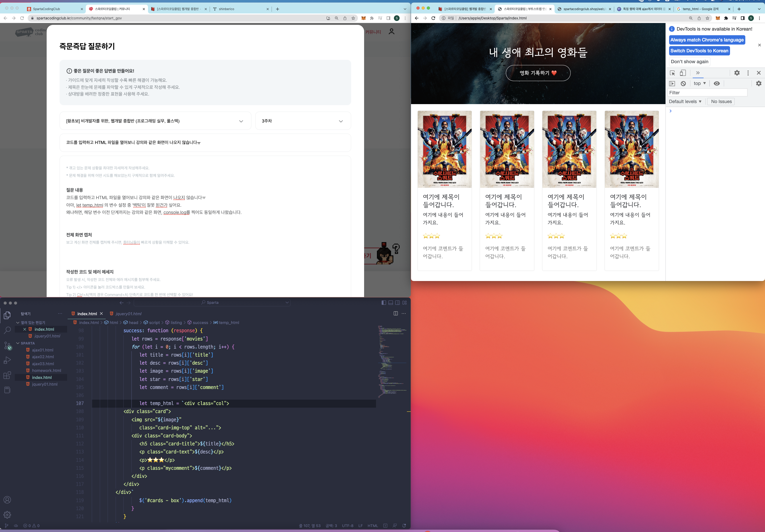Toggle VS Code secondary sidebar visibility
This screenshot has height=532, width=765.
(x=398, y=303)
